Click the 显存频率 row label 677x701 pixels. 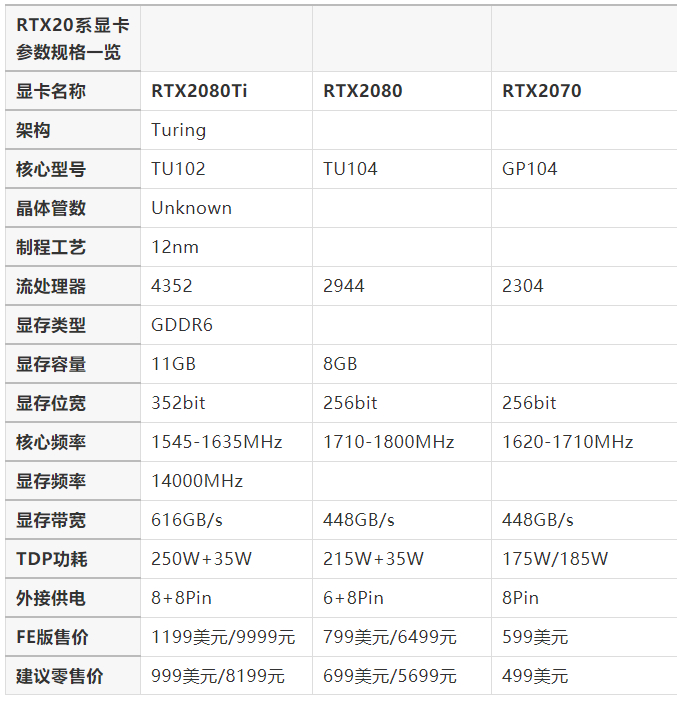coord(51,481)
